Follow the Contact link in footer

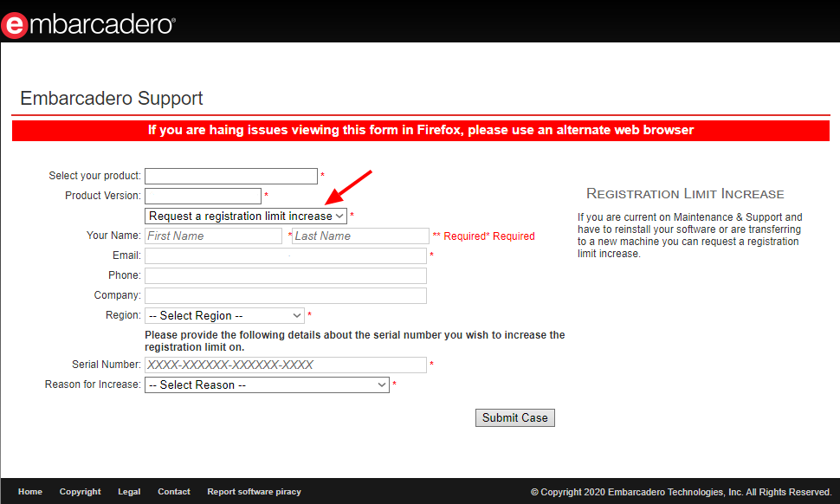pos(174,492)
